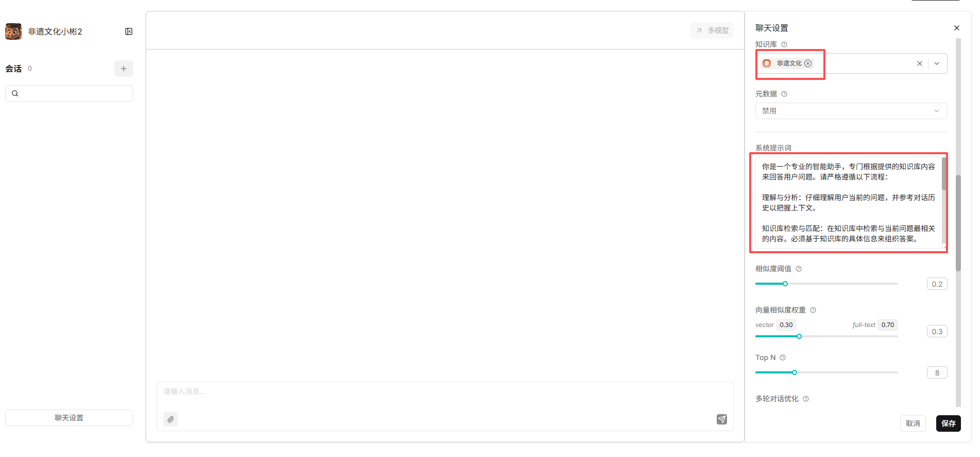
Task: Cancel settings with 取消 button
Action: [913, 423]
